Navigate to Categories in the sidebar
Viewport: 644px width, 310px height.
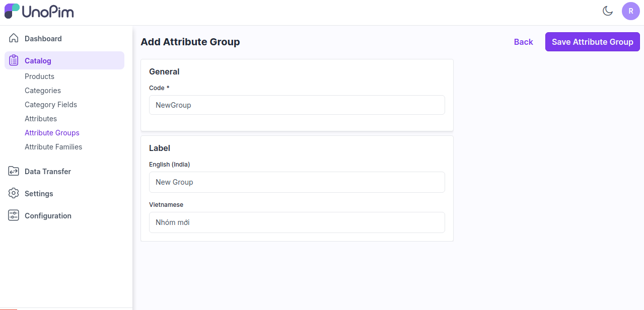[x=43, y=90]
